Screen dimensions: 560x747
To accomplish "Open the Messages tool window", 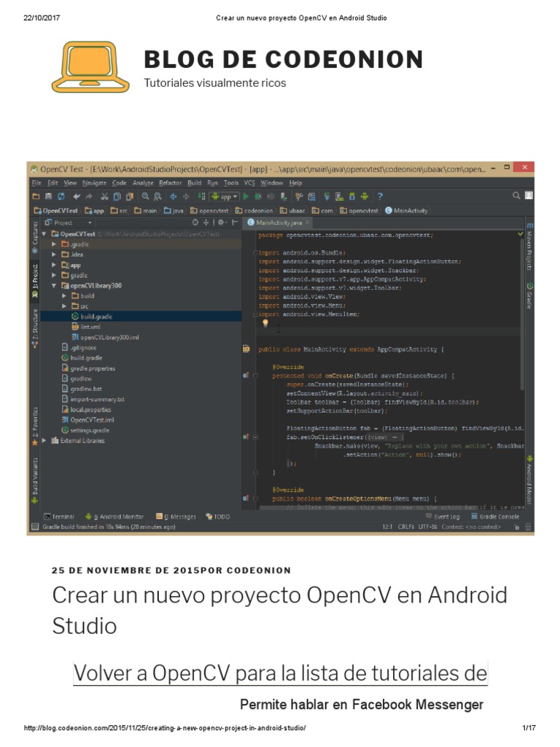I will click(x=176, y=516).
